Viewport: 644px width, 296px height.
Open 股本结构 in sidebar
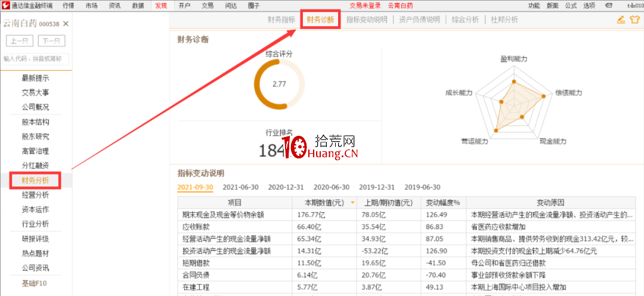click(x=36, y=121)
